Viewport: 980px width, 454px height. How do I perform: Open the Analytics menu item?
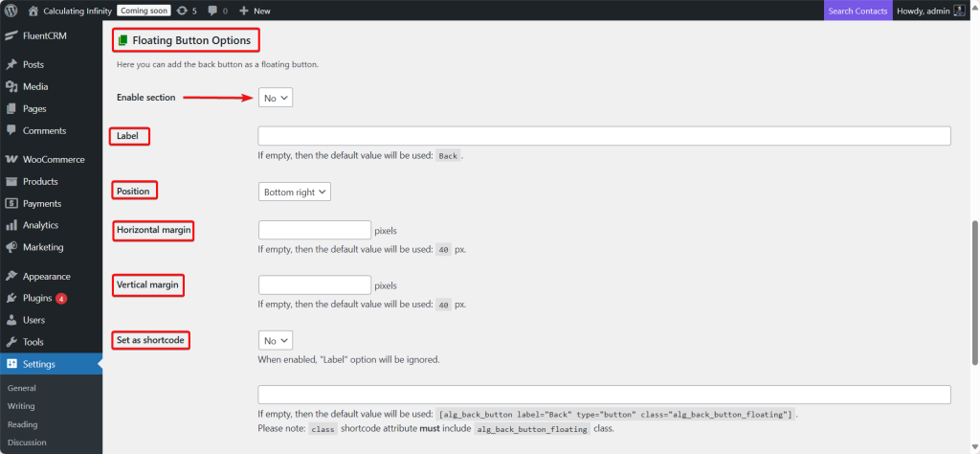(40, 225)
